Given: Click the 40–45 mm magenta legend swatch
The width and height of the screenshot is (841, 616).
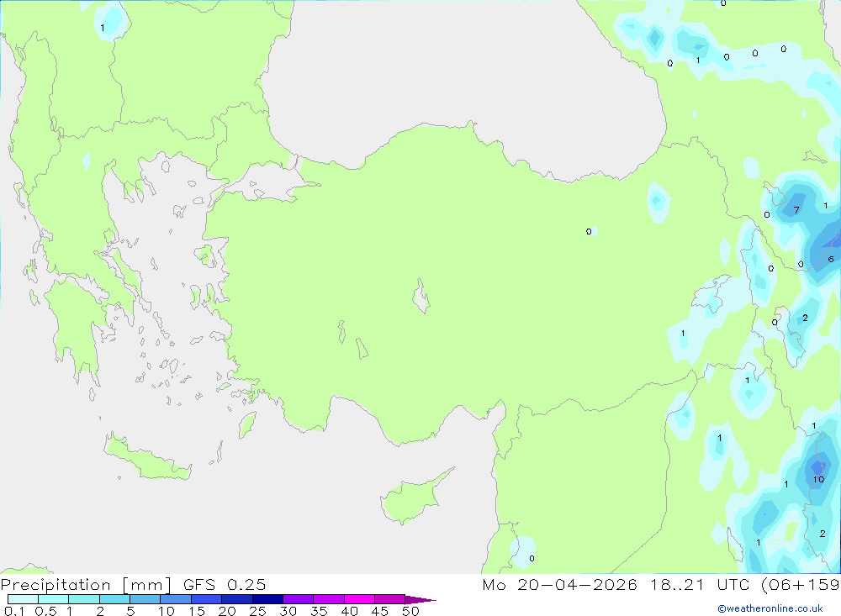Looking at the screenshot, I should coord(359,599).
